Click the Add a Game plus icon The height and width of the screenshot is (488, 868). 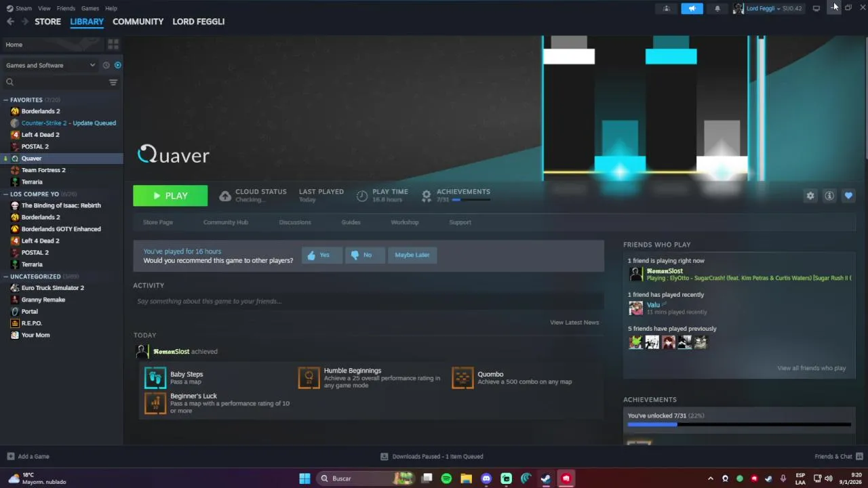pyautogui.click(x=10, y=456)
